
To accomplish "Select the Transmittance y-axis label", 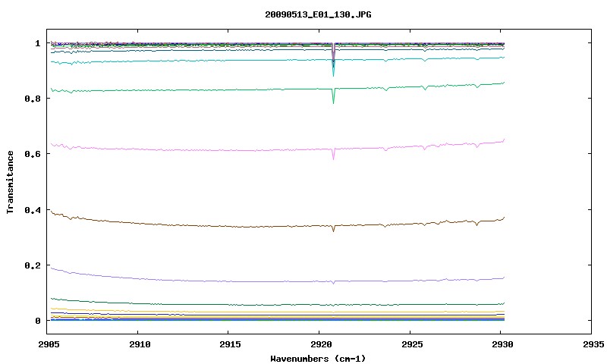I will click(10, 182).
